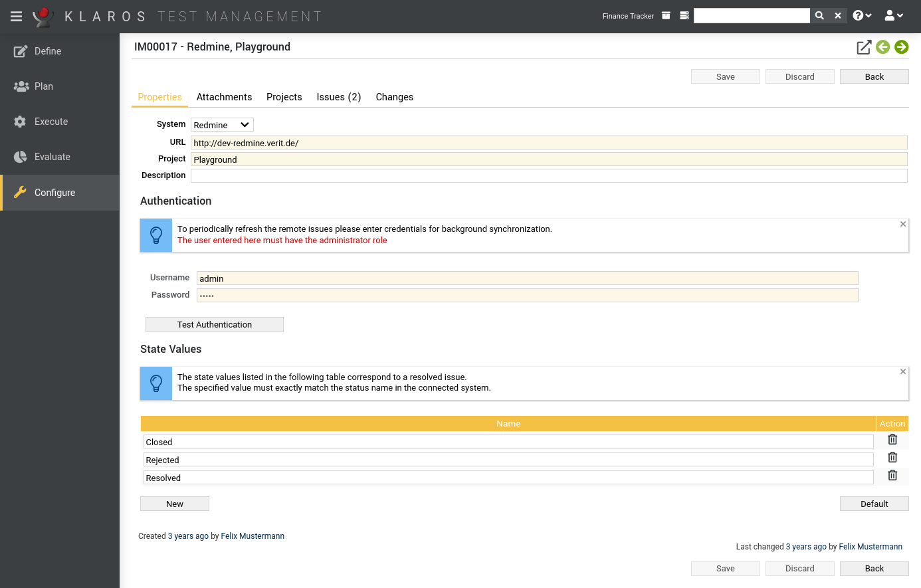Viewport: 921px width, 588px height.
Task: Click the search magnifier icon
Action: [819, 16]
